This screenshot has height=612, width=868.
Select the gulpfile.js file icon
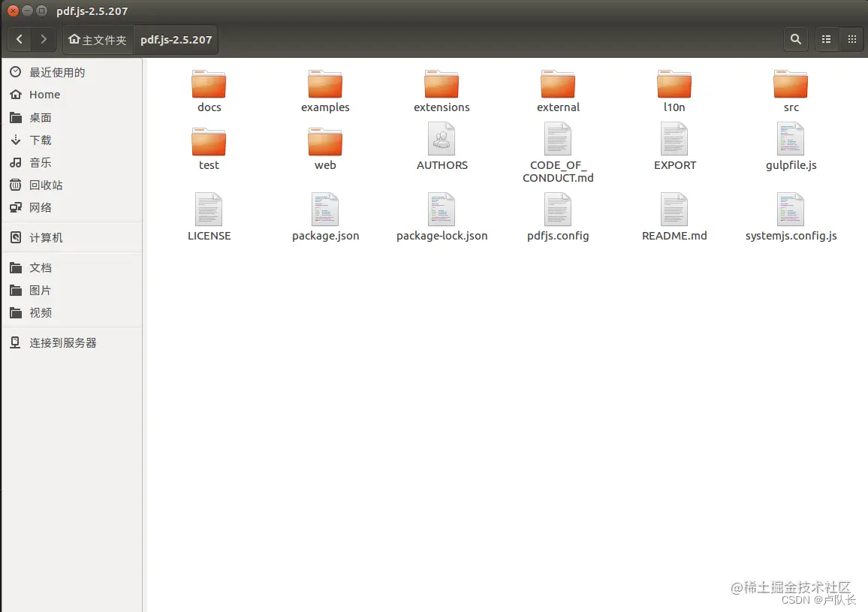791,139
